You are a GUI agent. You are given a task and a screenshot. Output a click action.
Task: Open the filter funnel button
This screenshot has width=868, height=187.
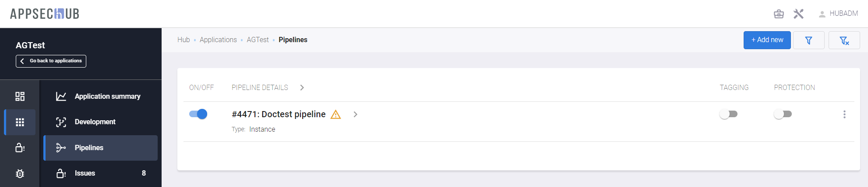(x=808, y=40)
